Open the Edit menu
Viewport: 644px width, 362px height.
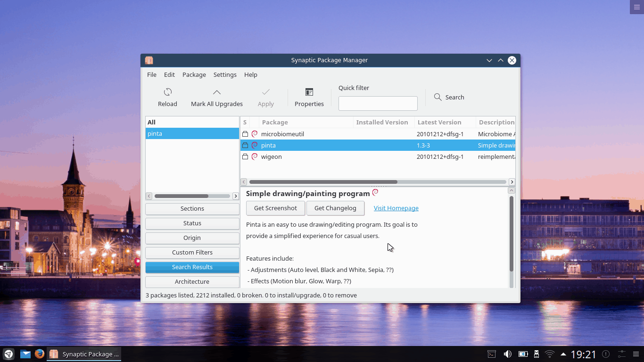(169, 74)
